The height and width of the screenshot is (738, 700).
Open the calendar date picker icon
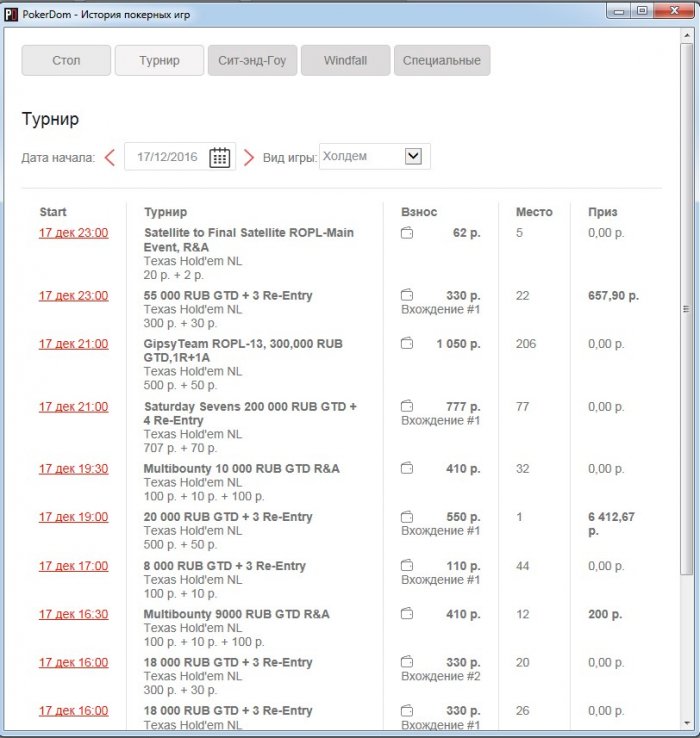219,157
